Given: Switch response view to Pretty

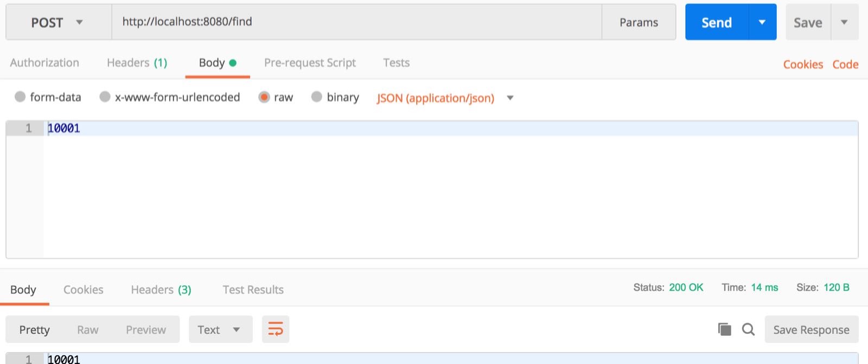Looking at the screenshot, I should (34, 330).
